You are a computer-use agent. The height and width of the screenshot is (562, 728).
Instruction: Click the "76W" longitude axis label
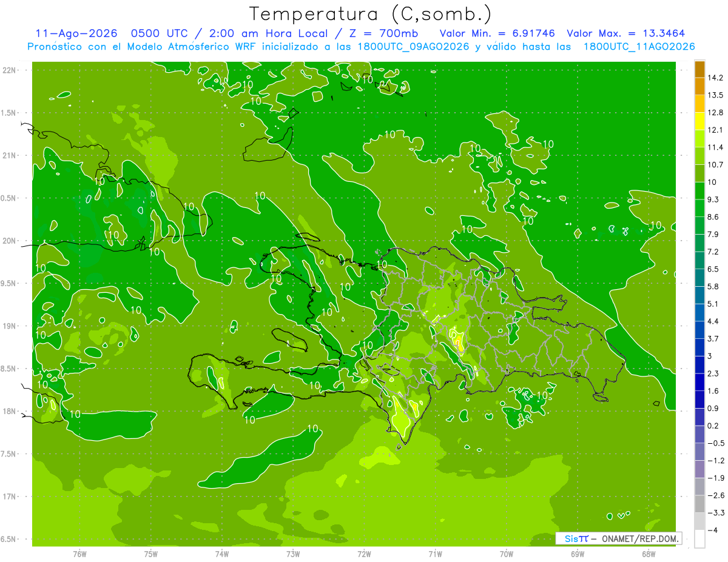click(x=79, y=554)
